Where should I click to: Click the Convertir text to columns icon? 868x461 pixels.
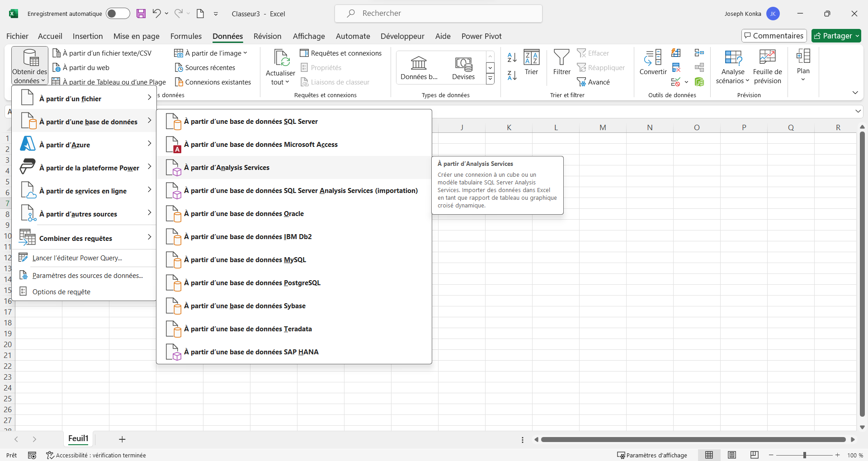coord(653,62)
